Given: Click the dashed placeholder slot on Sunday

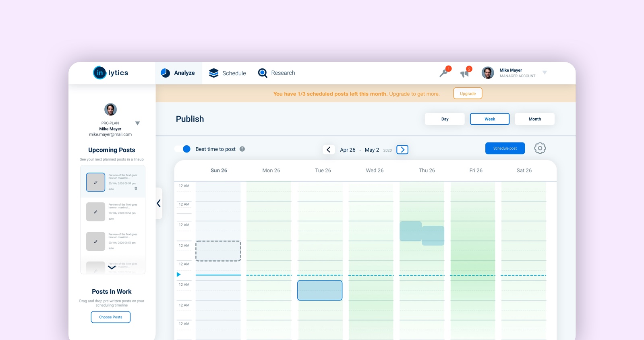Looking at the screenshot, I should click(218, 251).
